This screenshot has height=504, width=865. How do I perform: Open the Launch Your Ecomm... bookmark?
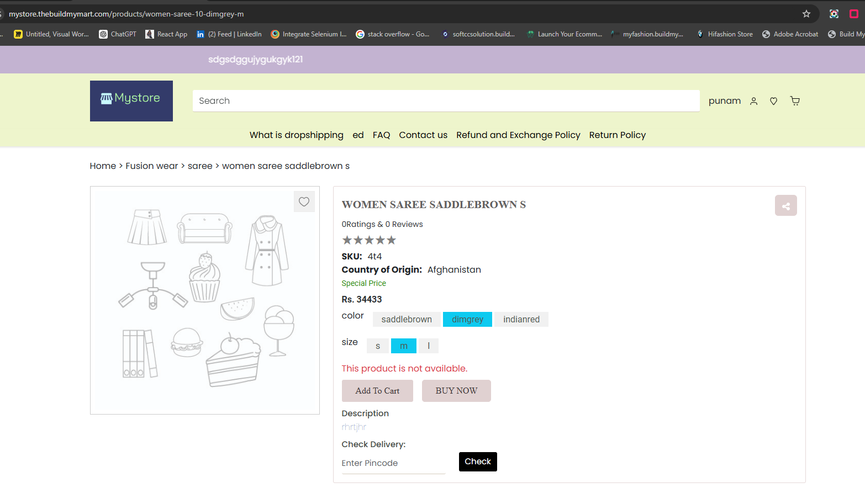click(564, 34)
